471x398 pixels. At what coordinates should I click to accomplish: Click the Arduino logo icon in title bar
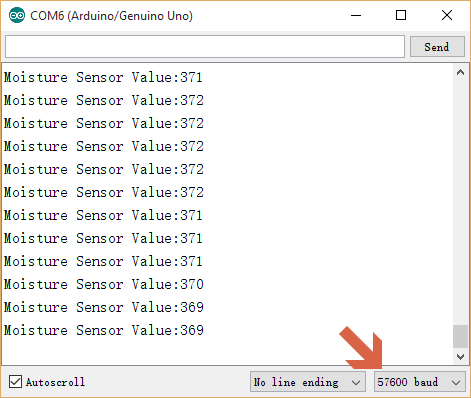coord(17,15)
